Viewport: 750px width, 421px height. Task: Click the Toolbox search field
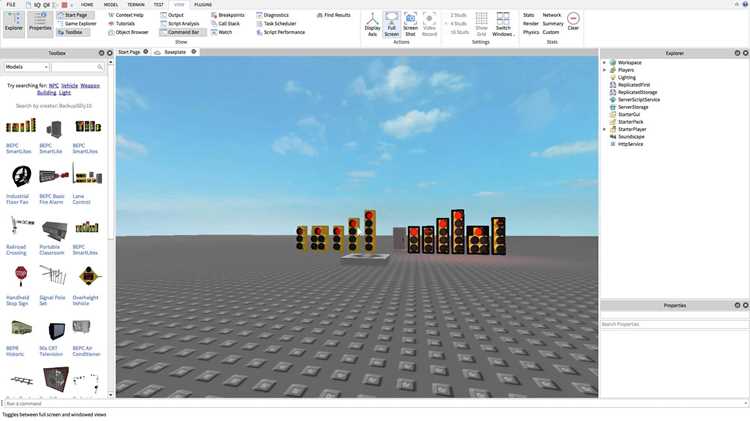pos(74,67)
